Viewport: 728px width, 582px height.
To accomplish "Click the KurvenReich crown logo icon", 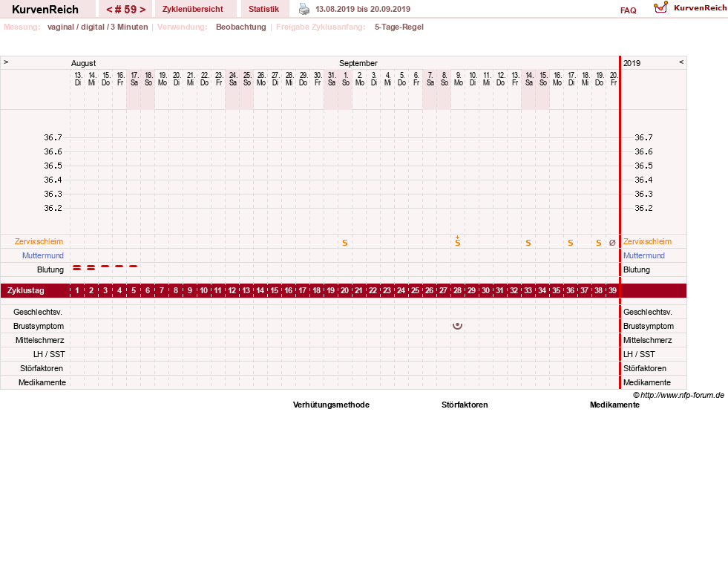I will [660, 7].
